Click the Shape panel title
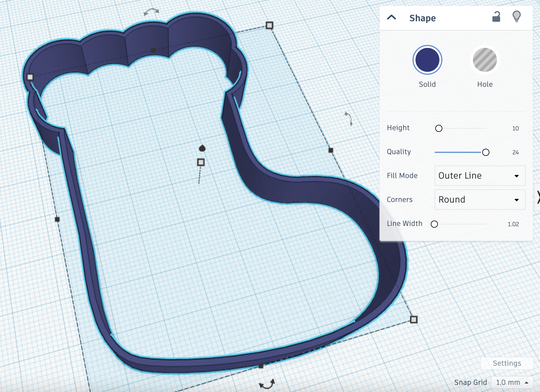The width and height of the screenshot is (540, 392). (422, 18)
